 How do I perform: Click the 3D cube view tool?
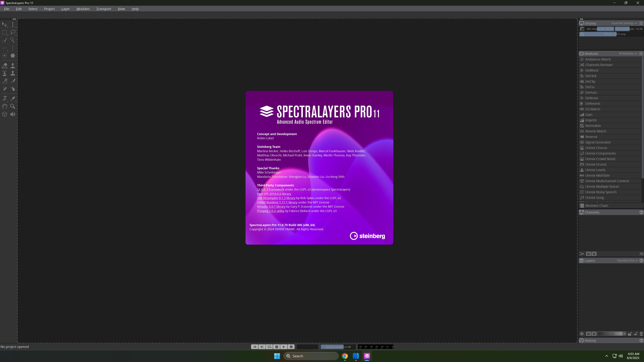[5, 114]
